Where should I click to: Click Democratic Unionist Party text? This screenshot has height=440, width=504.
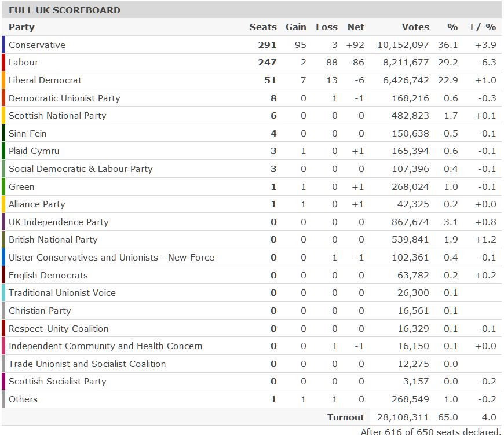[x=64, y=98]
